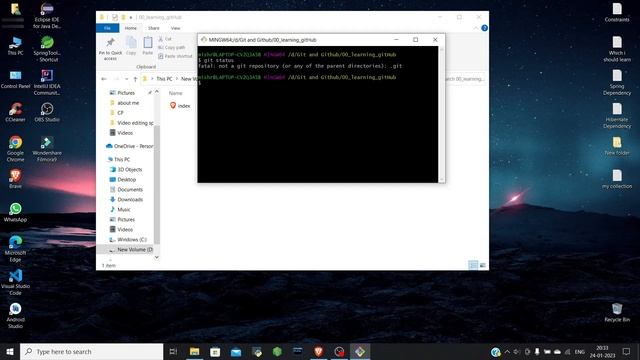Screen dimensions: 640x360
Task: Launch Android Studio desktop icon
Action: pos(15,316)
